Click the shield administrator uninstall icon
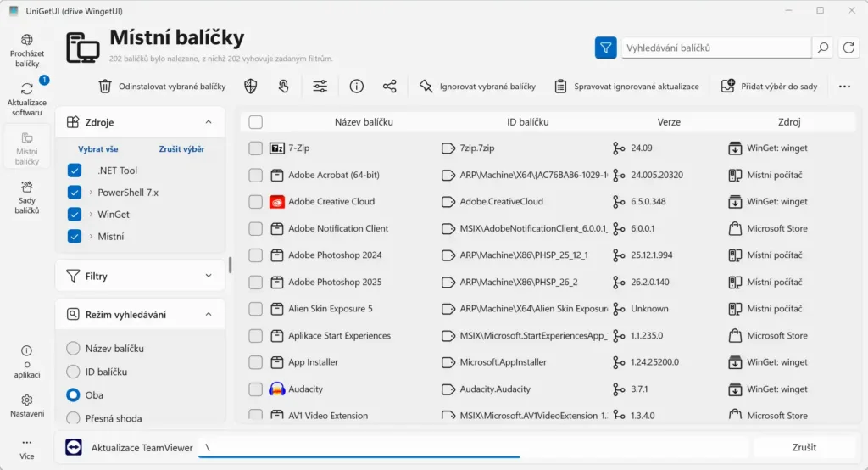Viewport: 868px width, 470px height. (x=250, y=86)
